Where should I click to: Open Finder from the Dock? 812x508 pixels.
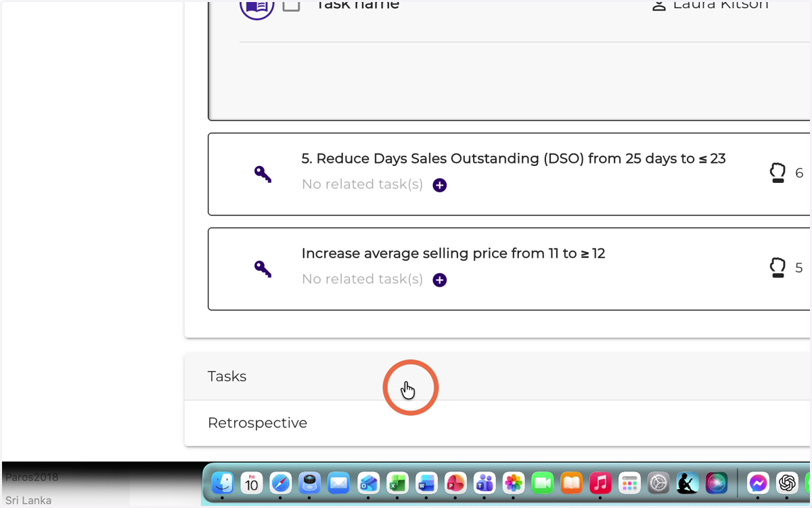223,483
